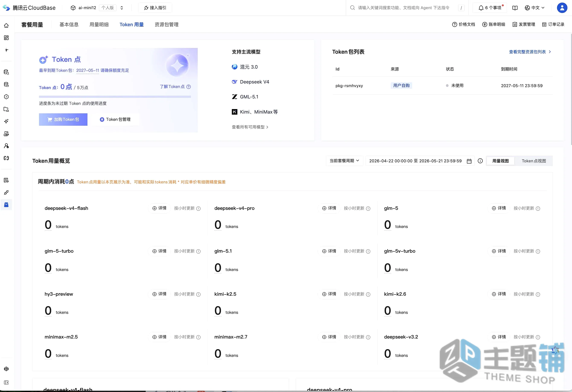The width and height of the screenshot is (572, 392).
Task: Open 查看所有可用模型 chevron link
Action: [250, 127]
